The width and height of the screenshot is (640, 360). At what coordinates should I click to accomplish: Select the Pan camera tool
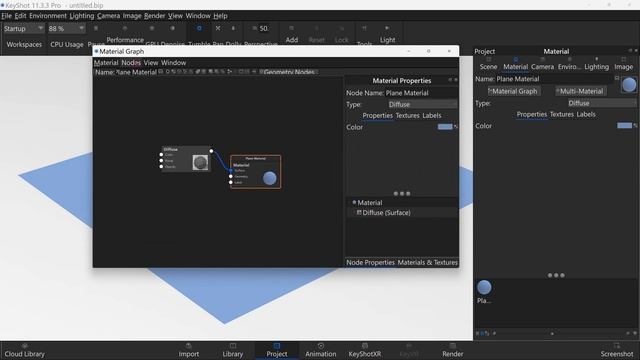tap(218, 29)
